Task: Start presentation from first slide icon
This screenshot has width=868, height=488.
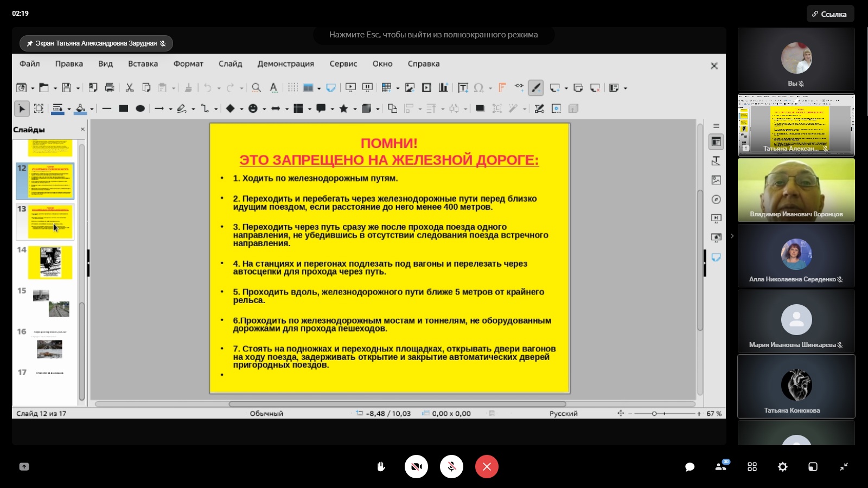Action: pyautogui.click(x=350, y=87)
